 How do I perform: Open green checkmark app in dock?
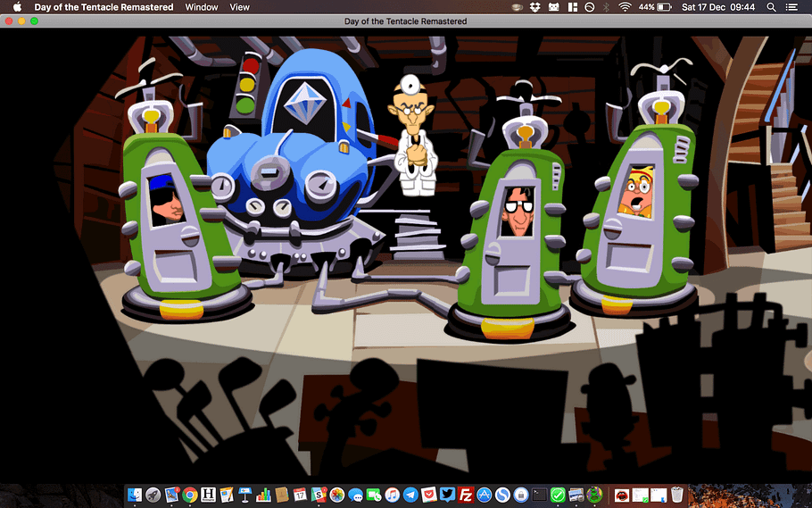[558, 495]
